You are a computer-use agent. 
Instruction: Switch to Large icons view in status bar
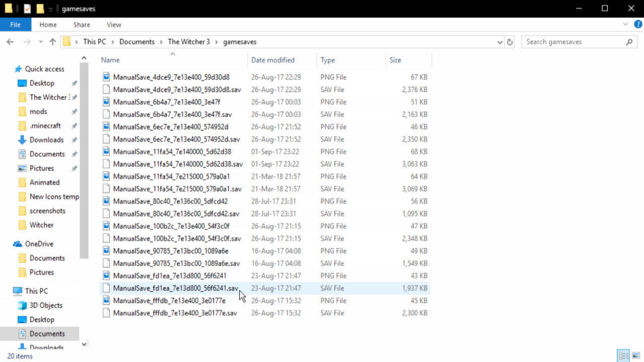pyautogui.click(x=636, y=356)
